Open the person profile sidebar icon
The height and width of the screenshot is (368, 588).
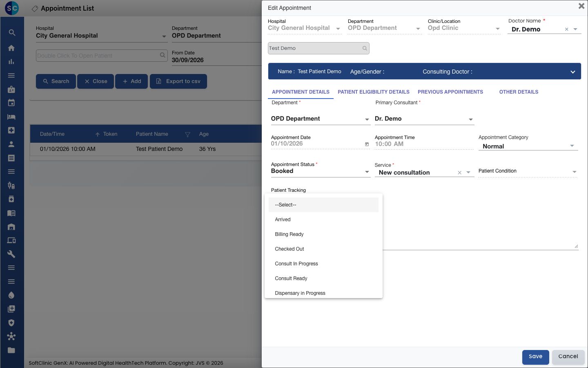click(x=11, y=144)
